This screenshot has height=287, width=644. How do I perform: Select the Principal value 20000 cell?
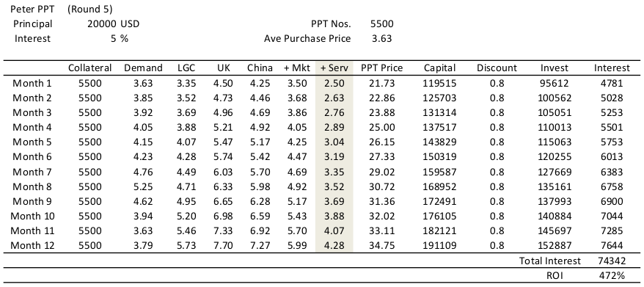coord(102,23)
